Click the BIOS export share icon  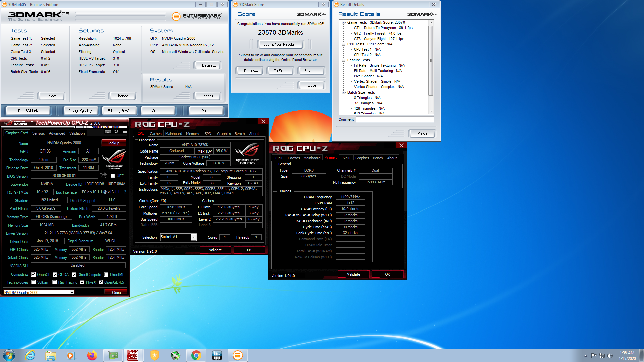coord(103,176)
